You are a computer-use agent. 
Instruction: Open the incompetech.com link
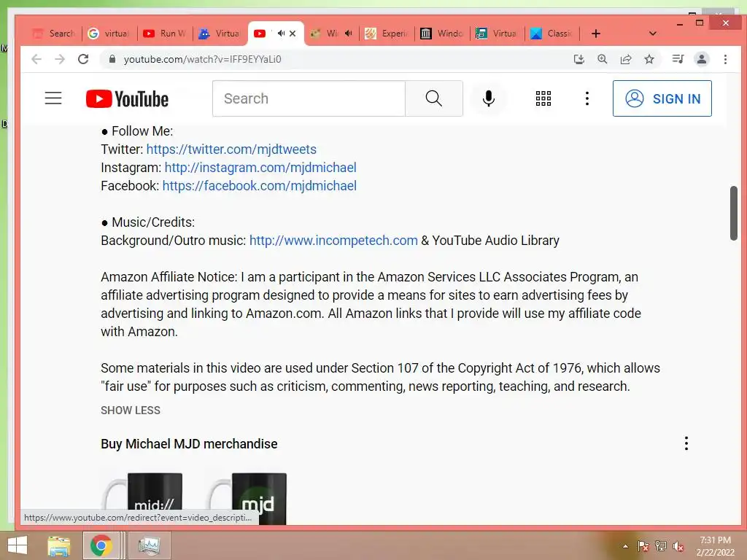(x=333, y=241)
